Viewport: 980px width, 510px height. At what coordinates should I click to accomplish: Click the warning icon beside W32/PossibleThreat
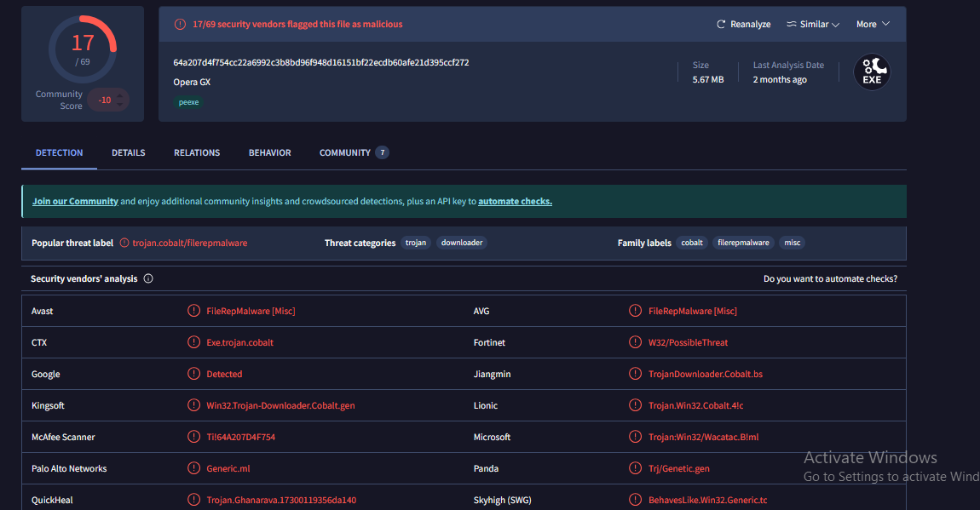coord(634,343)
